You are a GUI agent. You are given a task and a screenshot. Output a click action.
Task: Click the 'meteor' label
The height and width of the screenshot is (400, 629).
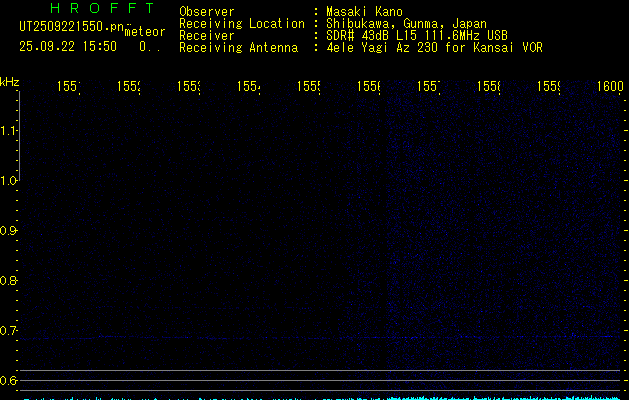145,32
